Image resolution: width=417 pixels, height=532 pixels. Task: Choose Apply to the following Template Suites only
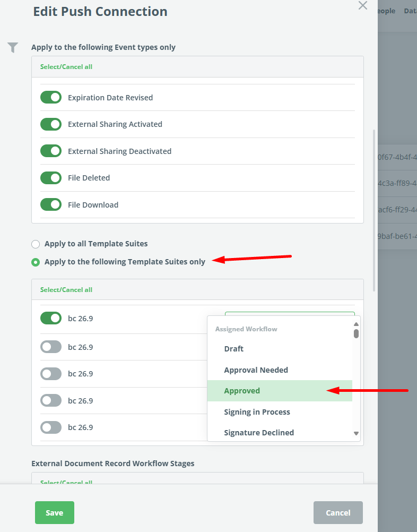[x=36, y=262]
